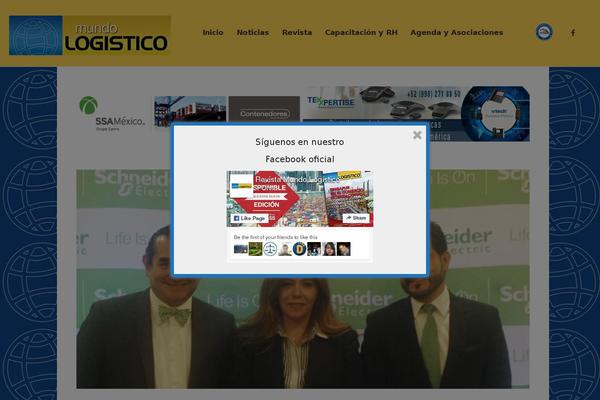The width and height of the screenshot is (600, 400).
Task: Open the Noticias menu item
Action: pyautogui.click(x=253, y=33)
